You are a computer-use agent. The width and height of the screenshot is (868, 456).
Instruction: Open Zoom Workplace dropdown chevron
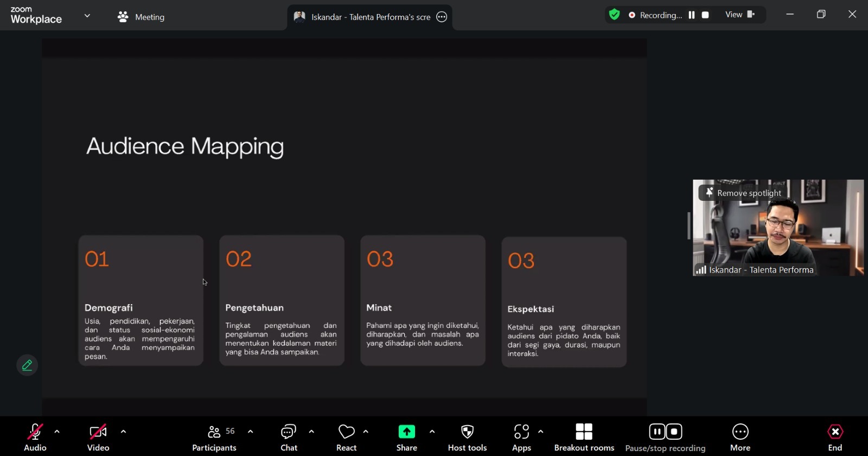coord(87,16)
